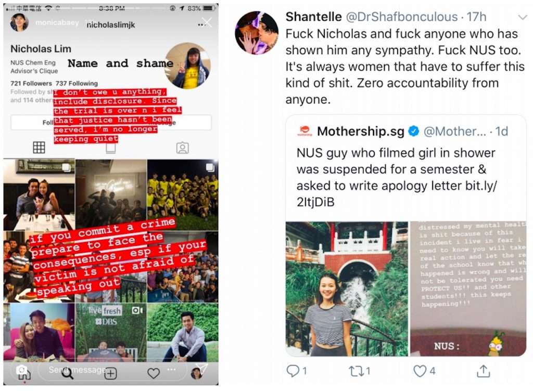
Task: Click the tweet reply speech bubble icon
Action: (293, 371)
